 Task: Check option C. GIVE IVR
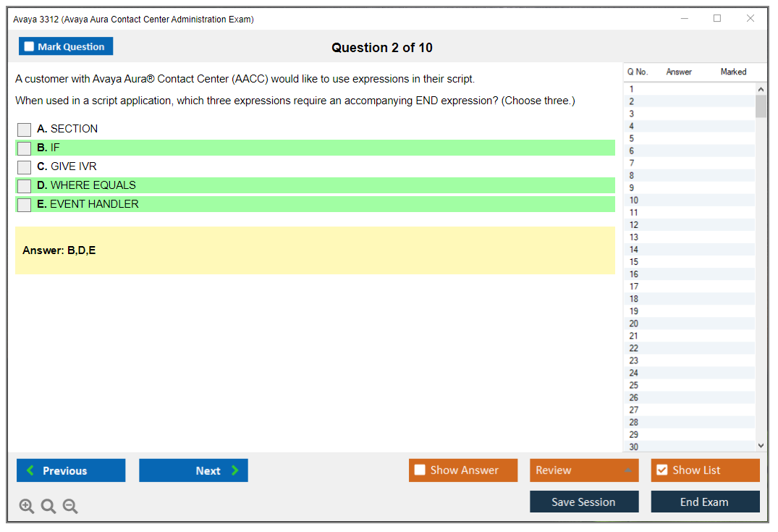point(25,167)
